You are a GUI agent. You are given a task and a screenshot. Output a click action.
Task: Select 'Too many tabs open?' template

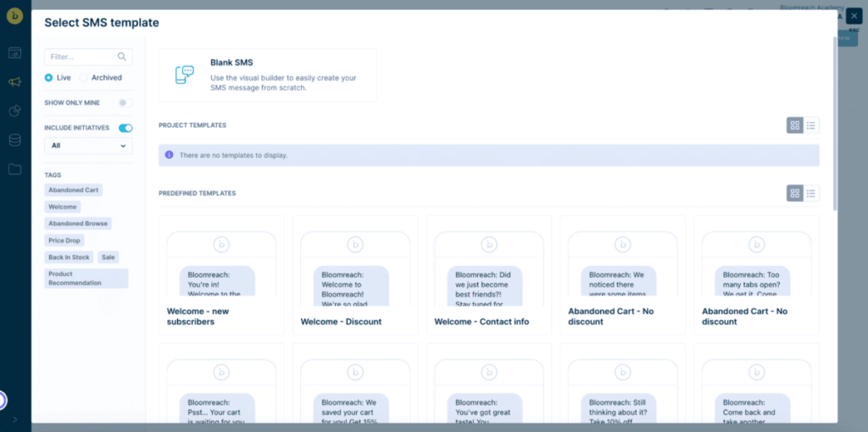[x=757, y=275]
